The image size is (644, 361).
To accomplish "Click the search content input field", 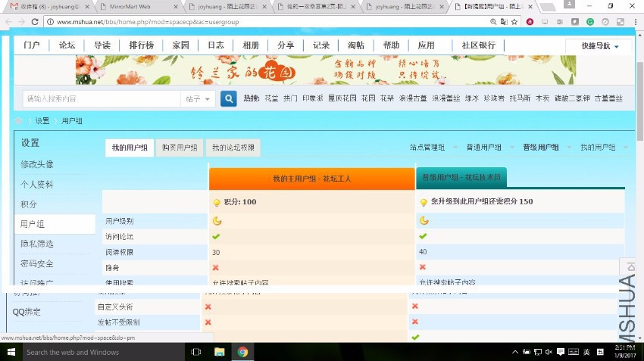I will coord(102,99).
